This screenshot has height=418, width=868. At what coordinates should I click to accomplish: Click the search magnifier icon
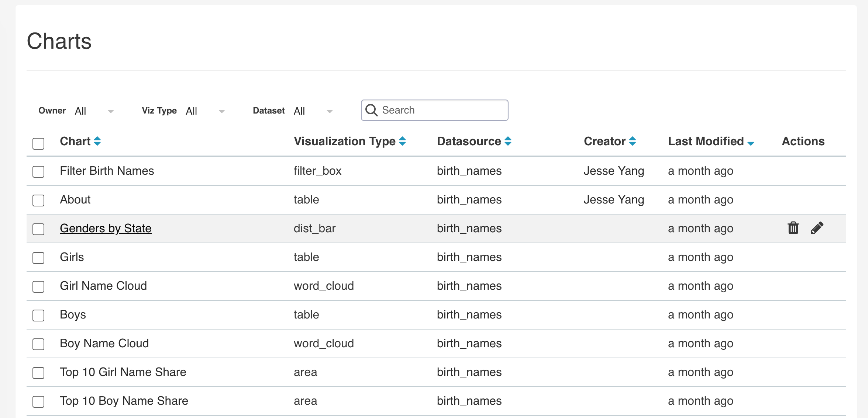coord(371,110)
